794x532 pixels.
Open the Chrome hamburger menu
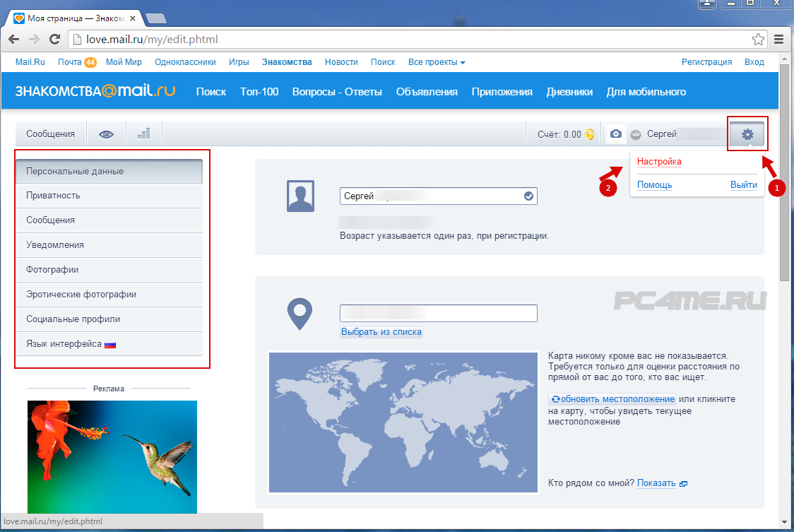[x=779, y=39]
